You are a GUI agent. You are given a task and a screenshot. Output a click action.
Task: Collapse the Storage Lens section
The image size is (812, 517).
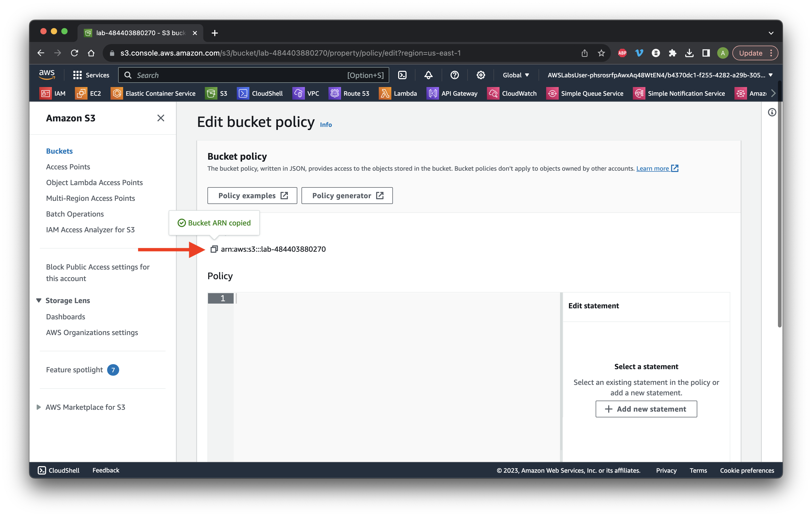pyautogui.click(x=39, y=300)
